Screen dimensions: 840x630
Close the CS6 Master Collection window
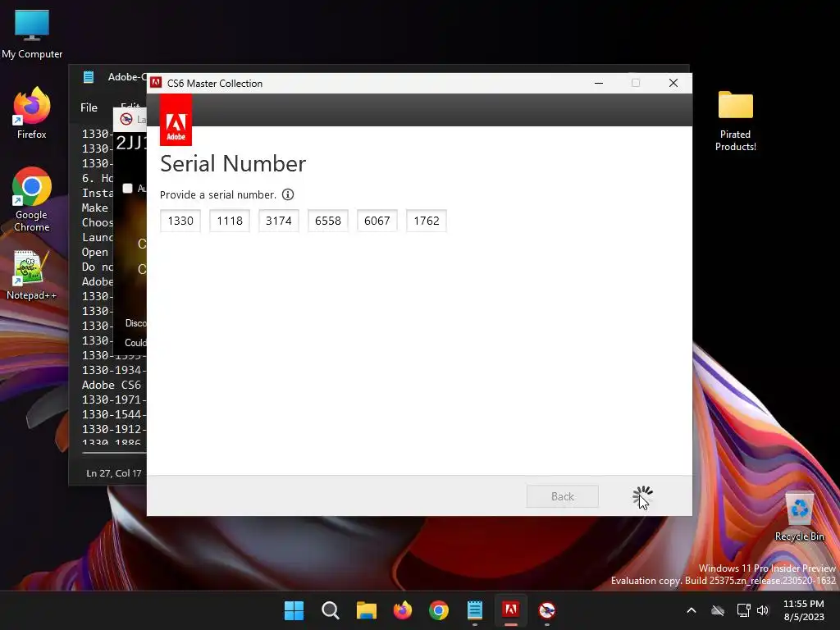[x=673, y=83]
